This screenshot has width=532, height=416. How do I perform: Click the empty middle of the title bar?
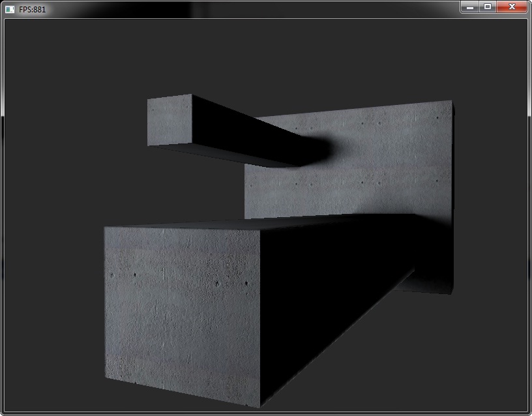(261, 9)
